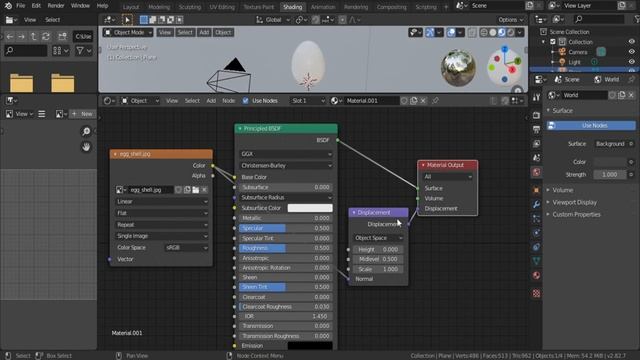Viewport: 640px width, 360px height.
Task: Open the first folder thumbnail
Action: point(22,83)
